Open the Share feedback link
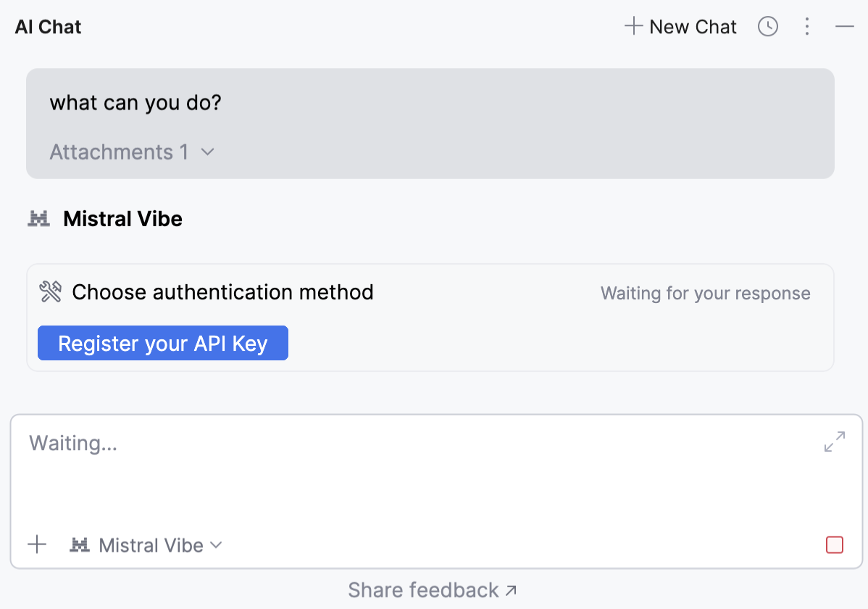The height and width of the screenshot is (609, 868). pos(433,589)
